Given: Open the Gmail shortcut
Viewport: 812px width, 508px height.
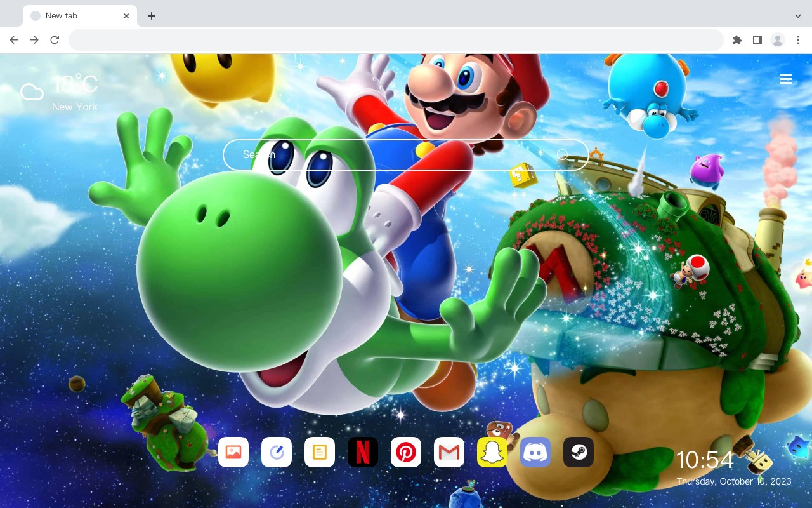Looking at the screenshot, I should (449, 452).
